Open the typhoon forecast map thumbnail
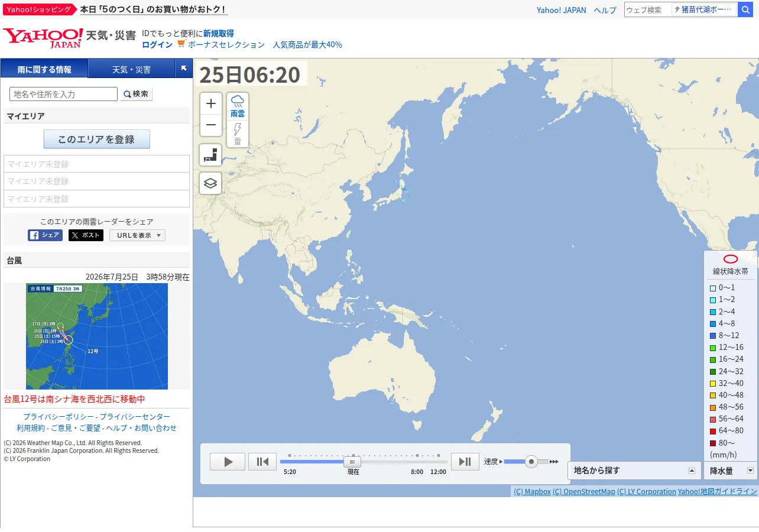Viewport: 759px width, 532px height. (x=97, y=336)
